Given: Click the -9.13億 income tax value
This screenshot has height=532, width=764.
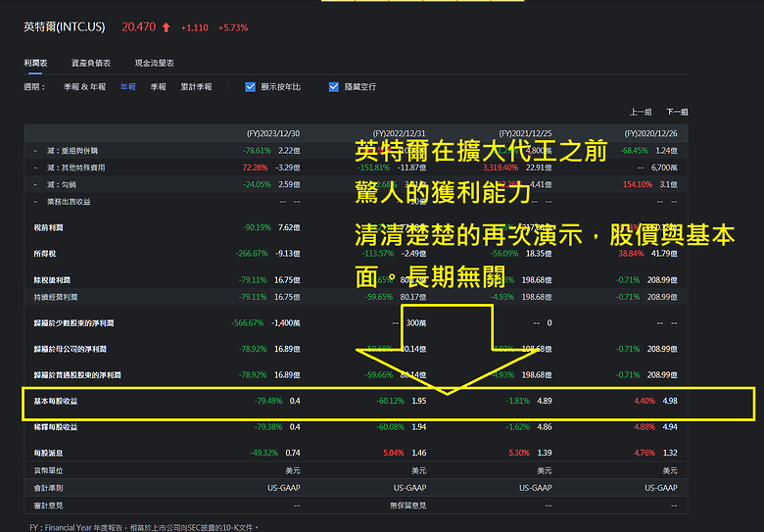Looking at the screenshot, I should pos(288,254).
